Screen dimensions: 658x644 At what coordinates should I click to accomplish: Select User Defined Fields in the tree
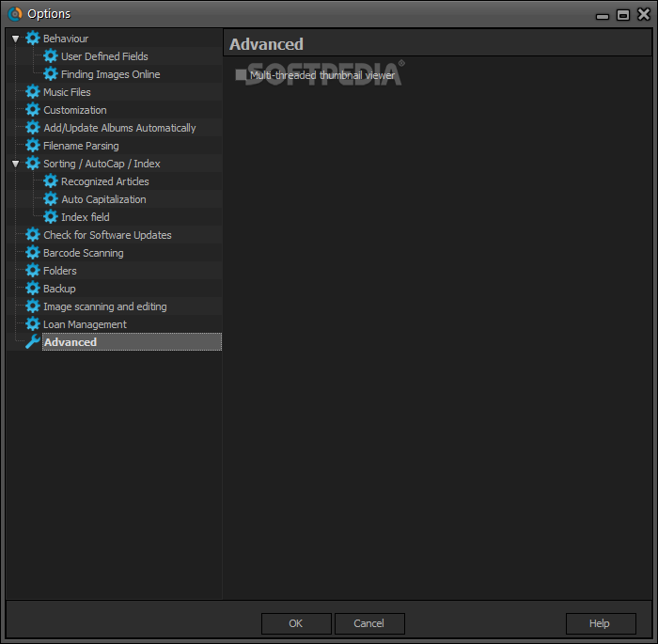point(104,56)
